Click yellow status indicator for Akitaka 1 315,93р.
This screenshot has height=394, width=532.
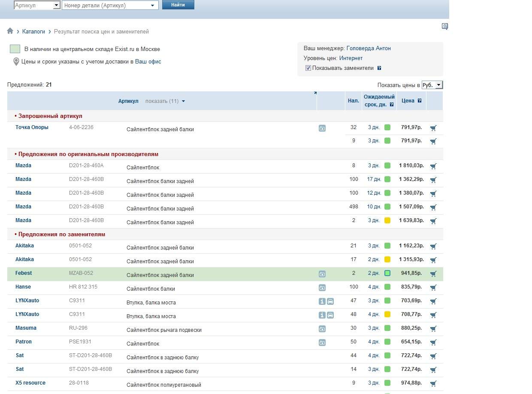point(387,259)
